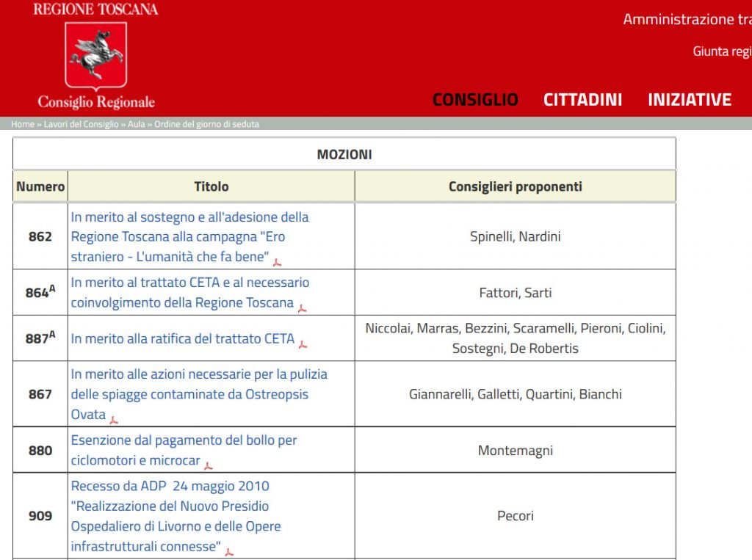Open PDF icon for Ostreopsis Ovata motion
Screen dimensions: 752x560
point(114,419)
